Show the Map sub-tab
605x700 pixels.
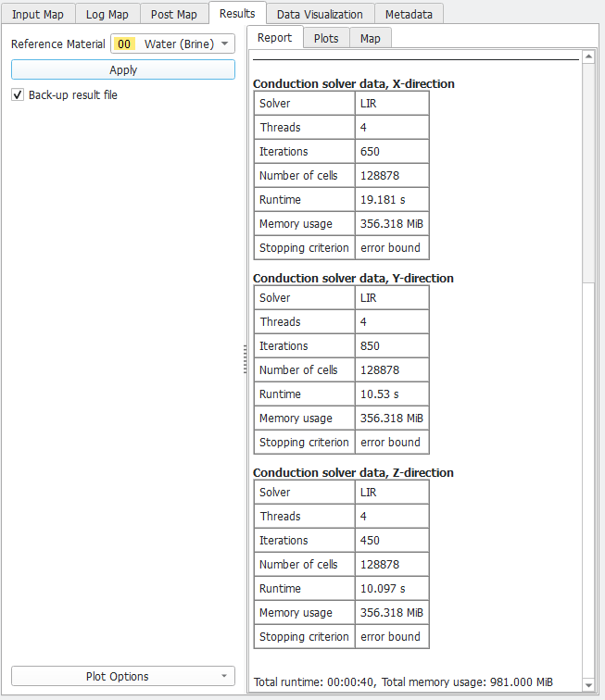click(x=371, y=38)
